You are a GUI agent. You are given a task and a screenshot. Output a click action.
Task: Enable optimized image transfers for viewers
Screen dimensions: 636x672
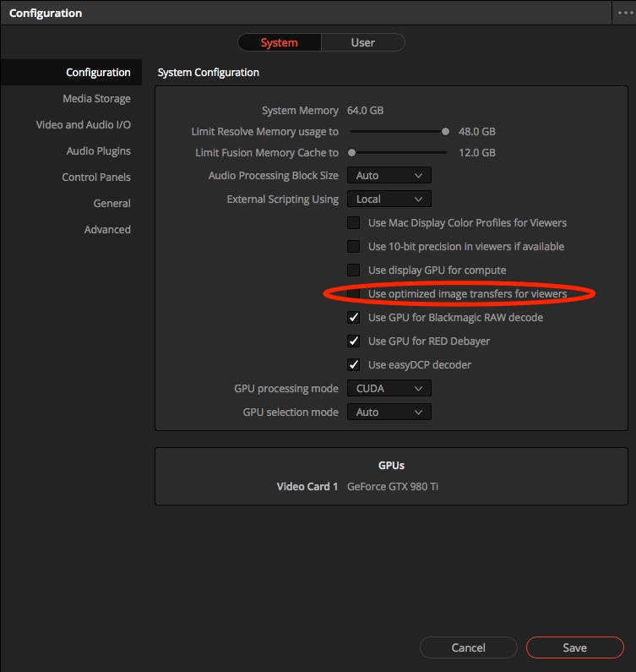tap(353, 293)
